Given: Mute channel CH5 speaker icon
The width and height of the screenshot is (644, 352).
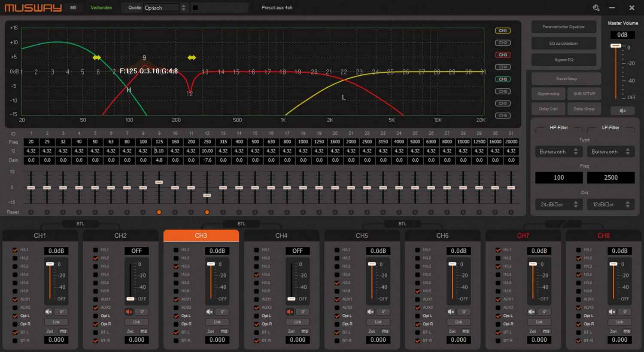Looking at the screenshot, I should 371,312.
